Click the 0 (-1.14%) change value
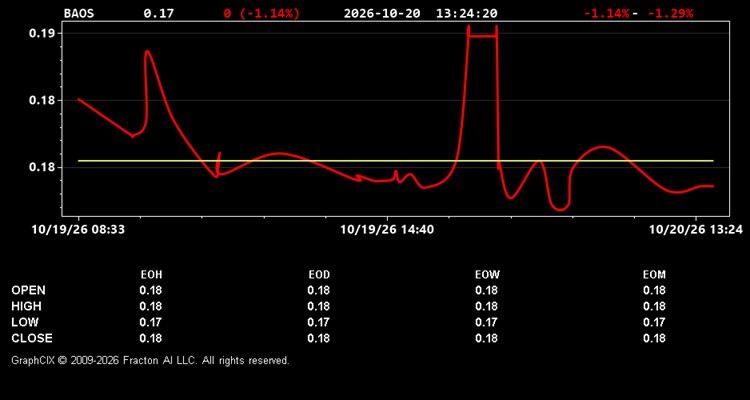The height and width of the screenshot is (400, 750). click(x=262, y=13)
